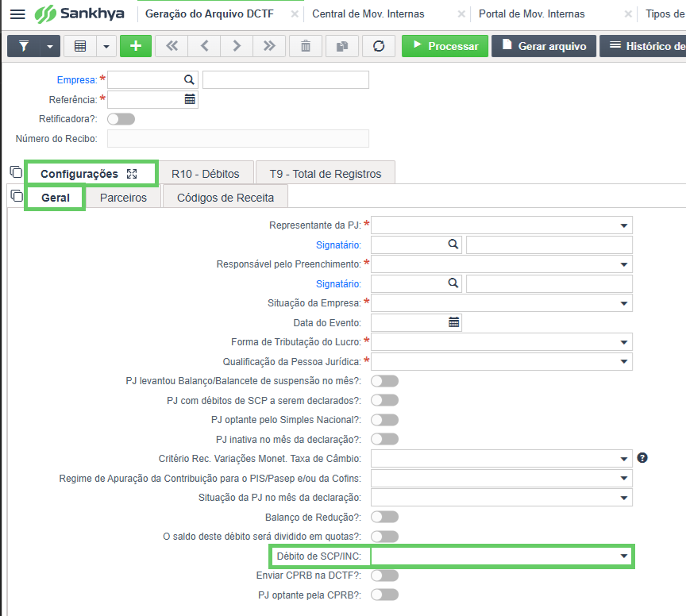Click the filter funnel icon
The height and width of the screenshot is (616, 686).
[24, 46]
